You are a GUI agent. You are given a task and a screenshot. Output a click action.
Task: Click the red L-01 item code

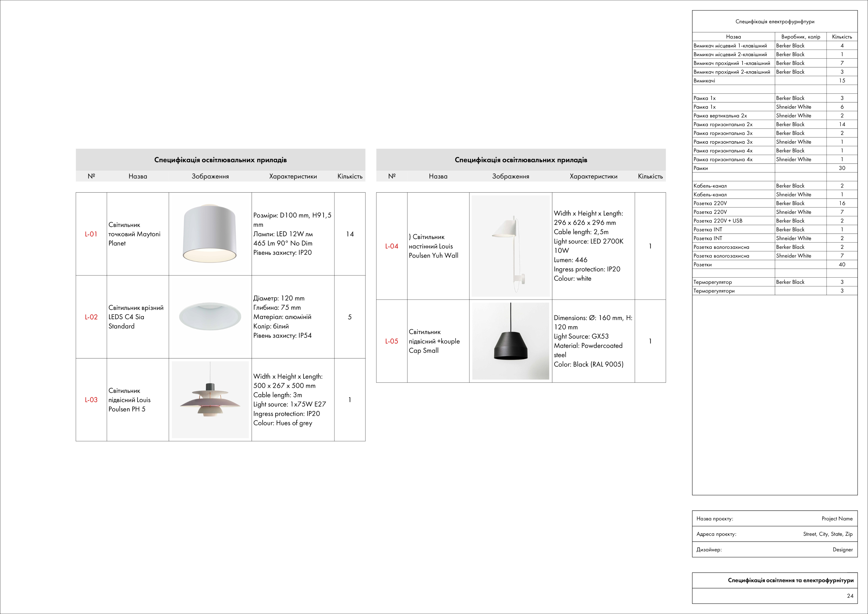[91, 234]
